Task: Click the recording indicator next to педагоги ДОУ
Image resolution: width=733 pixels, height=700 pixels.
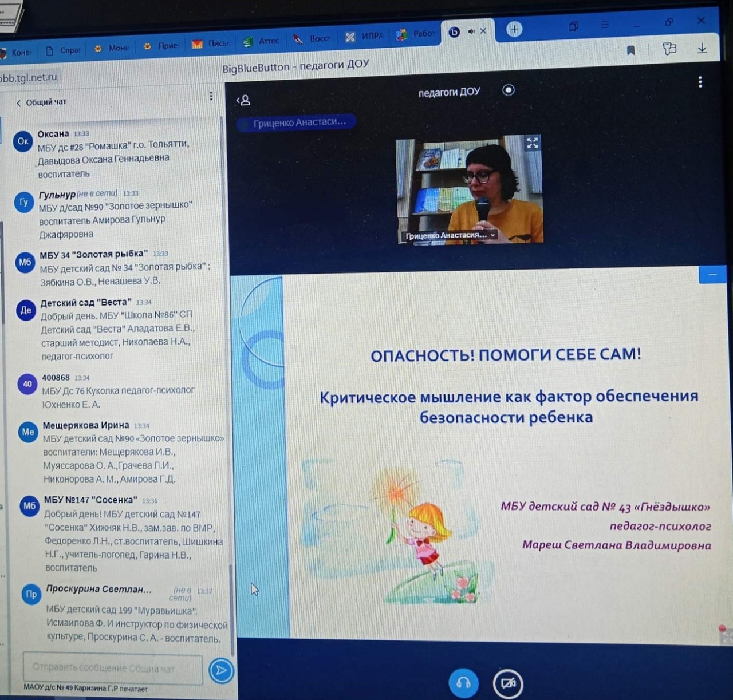Action: point(508,90)
